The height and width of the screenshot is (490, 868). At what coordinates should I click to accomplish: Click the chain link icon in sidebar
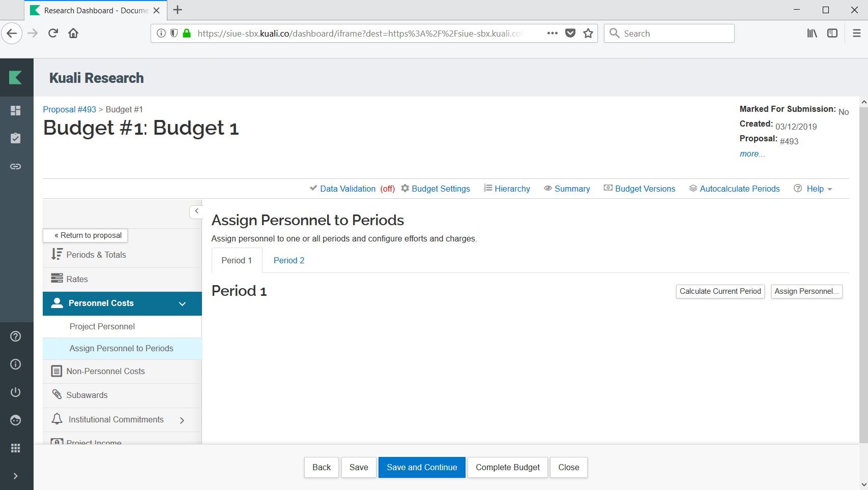[x=16, y=166]
